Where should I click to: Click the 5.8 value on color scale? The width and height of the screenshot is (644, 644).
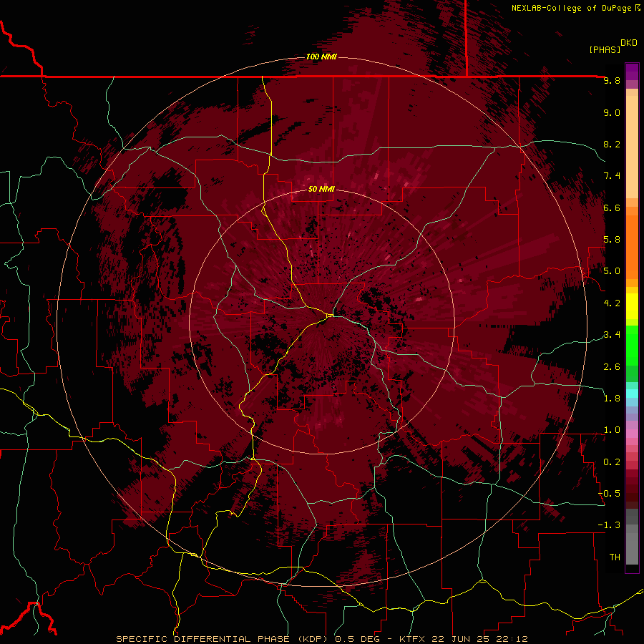(x=612, y=240)
